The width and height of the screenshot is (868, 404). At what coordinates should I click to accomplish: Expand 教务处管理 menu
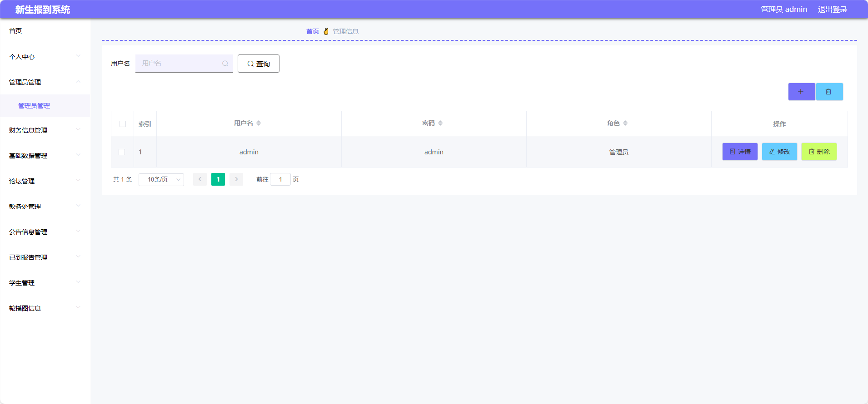[x=45, y=207]
